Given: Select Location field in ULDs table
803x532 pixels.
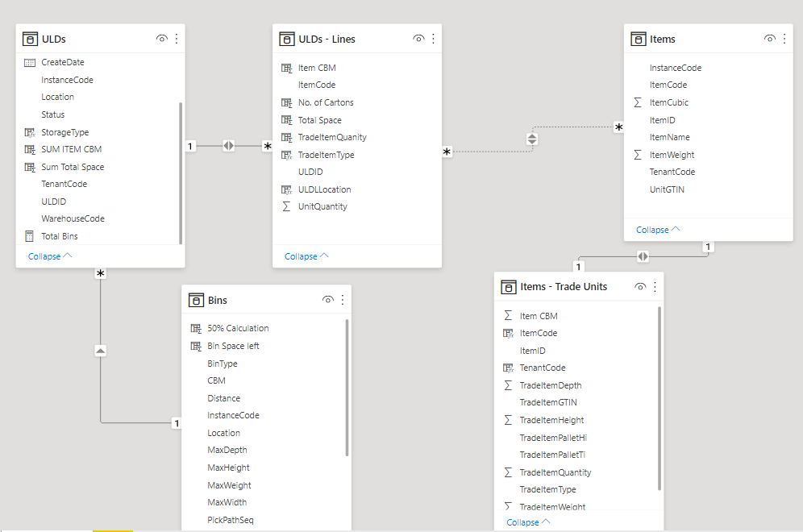Looking at the screenshot, I should click(57, 97).
